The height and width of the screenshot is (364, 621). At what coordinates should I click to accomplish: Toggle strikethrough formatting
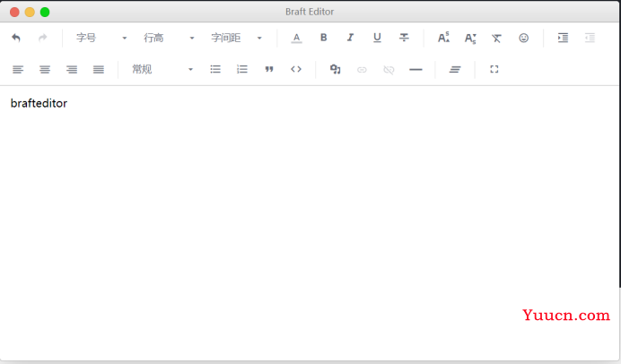click(404, 38)
